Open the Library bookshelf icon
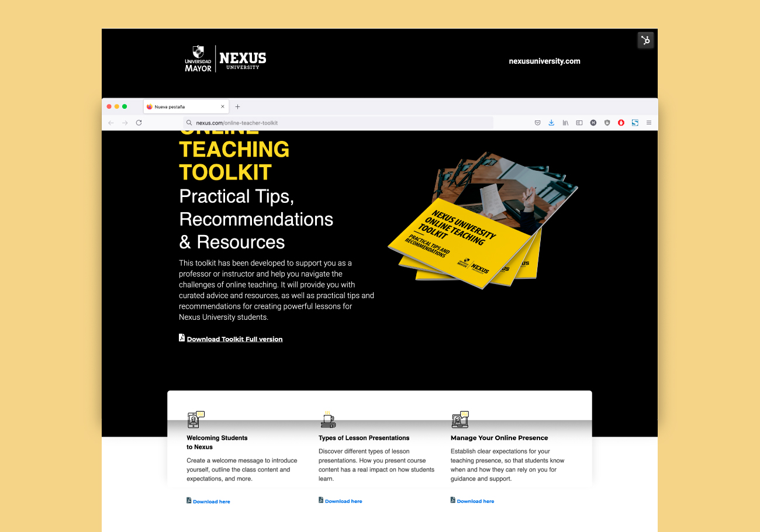 [565, 123]
